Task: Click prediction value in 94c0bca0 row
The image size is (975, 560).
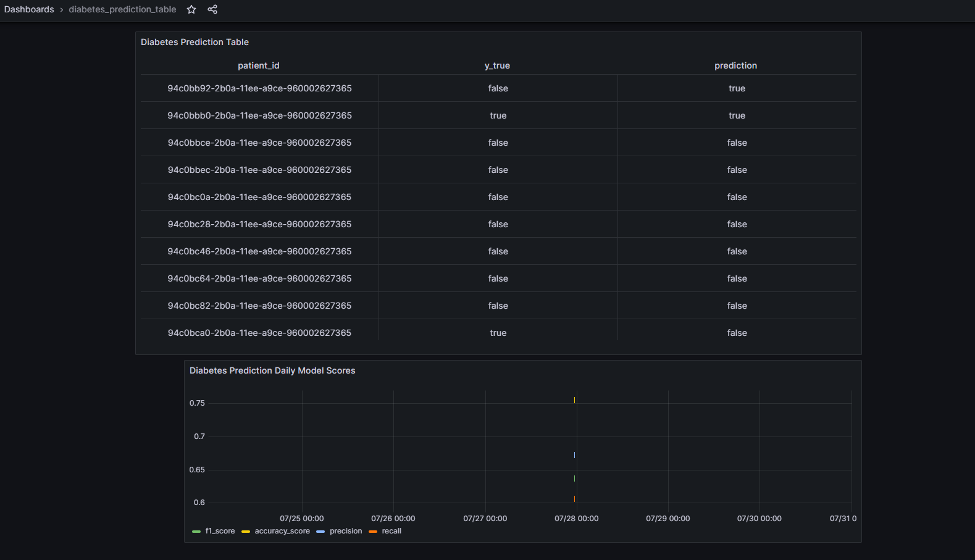Action: 737,333
